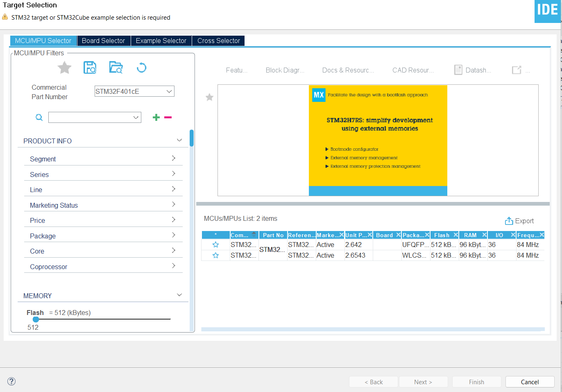The width and height of the screenshot is (562, 392).
Task: Click the external link icon after Datasheet
Action: pos(517,70)
